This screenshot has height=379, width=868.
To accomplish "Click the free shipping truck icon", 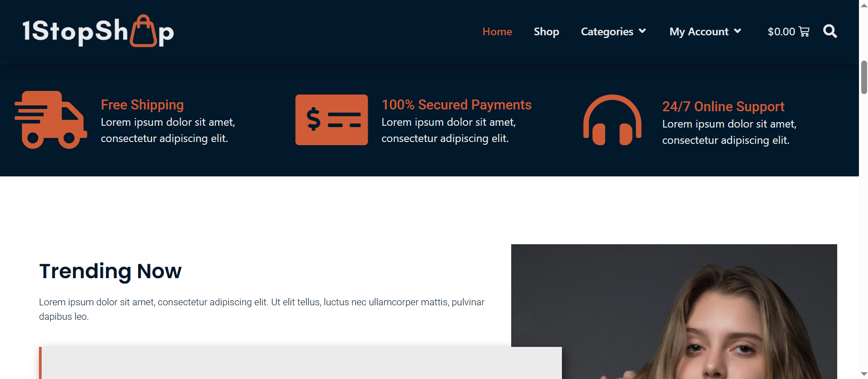I will [51, 120].
